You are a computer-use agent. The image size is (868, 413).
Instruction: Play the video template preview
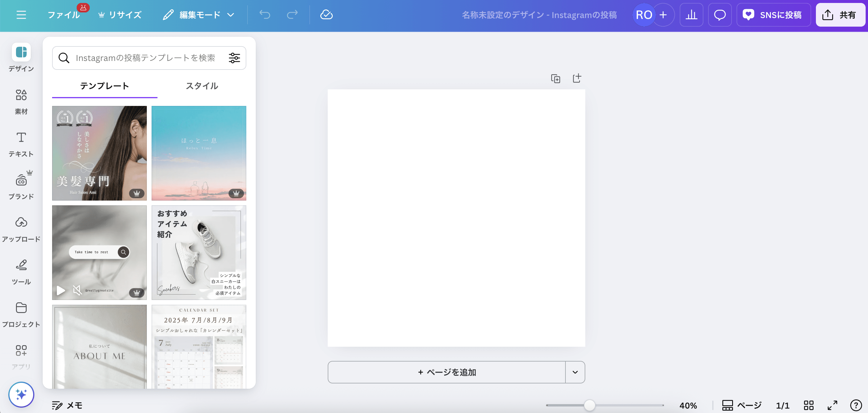click(60, 291)
